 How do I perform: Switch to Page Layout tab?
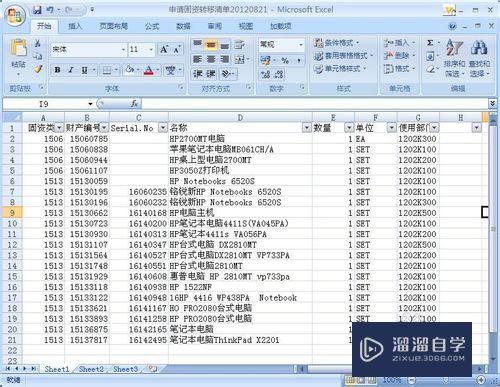click(114, 26)
